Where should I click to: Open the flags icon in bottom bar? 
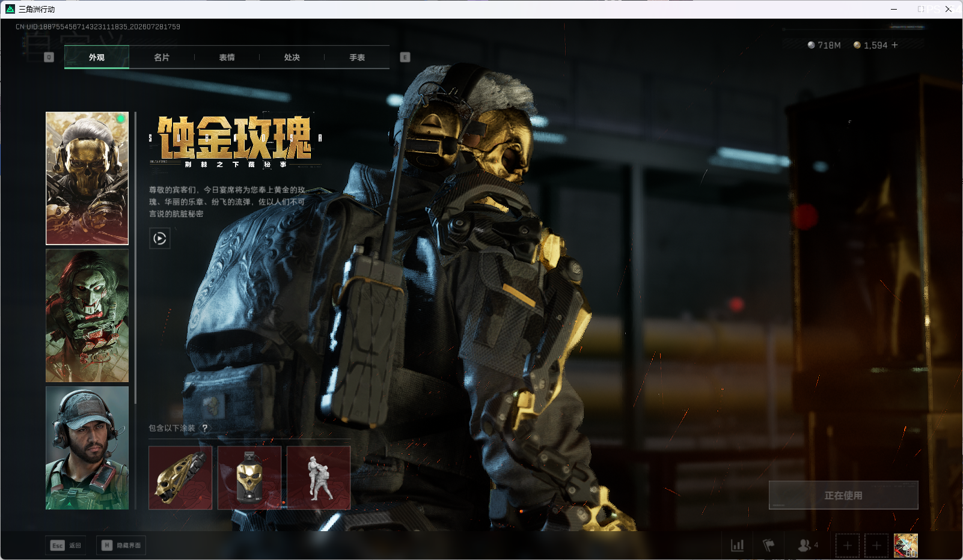coord(768,545)
